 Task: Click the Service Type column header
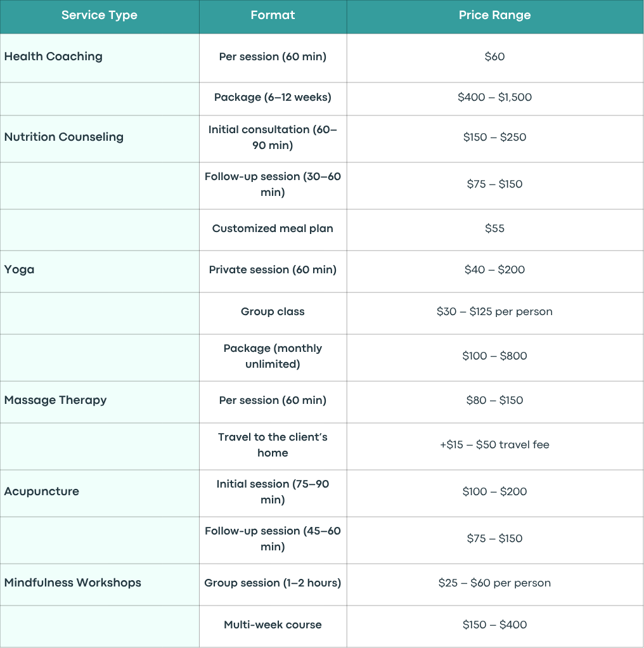point(100,16)
